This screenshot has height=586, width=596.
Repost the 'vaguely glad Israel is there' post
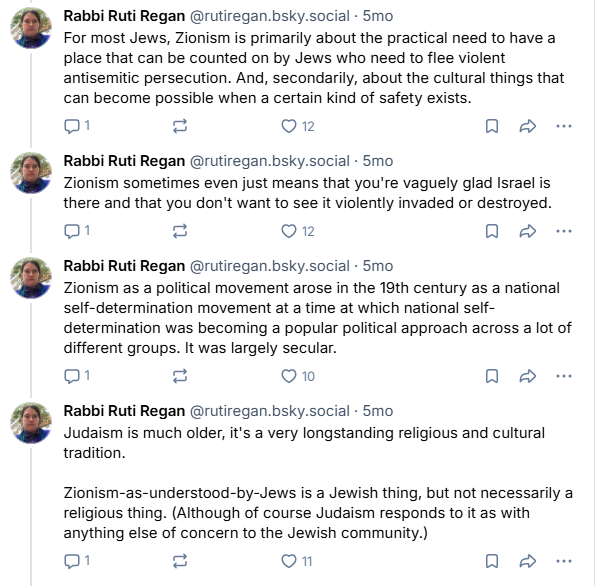point(180,231)
